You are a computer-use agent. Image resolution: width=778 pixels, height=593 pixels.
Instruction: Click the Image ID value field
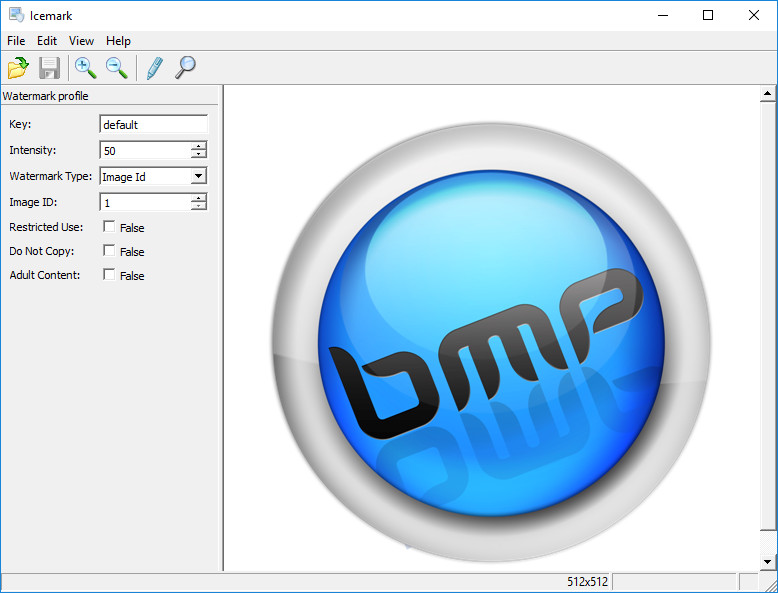(x=145, y=202)
